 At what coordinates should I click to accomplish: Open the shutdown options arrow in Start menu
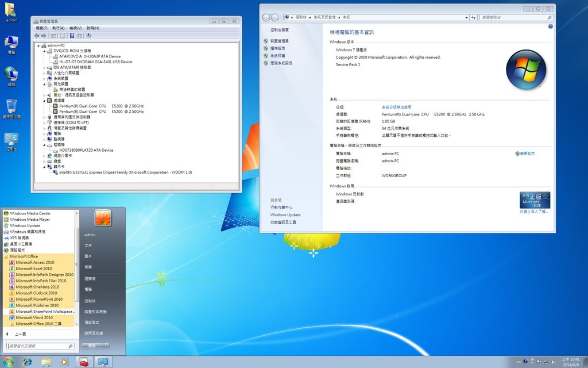pos(106,346)
